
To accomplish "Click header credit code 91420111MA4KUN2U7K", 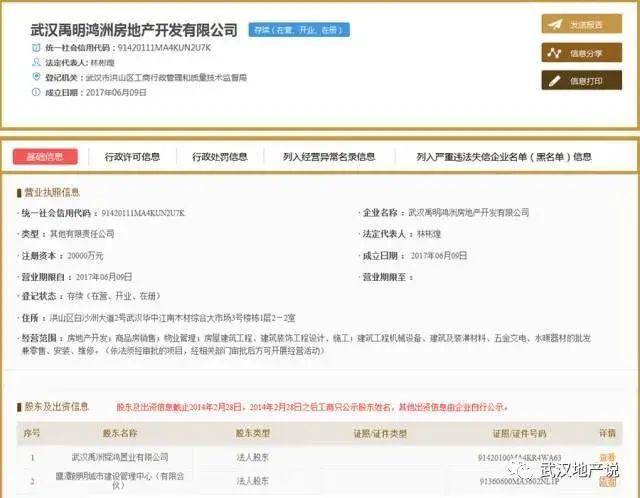I will coord(164,48).
